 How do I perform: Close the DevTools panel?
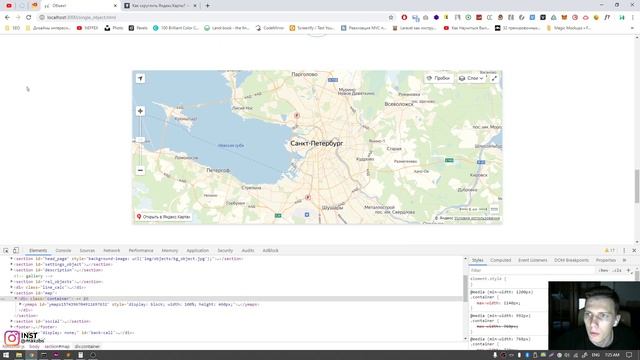[x=634, y=250]
